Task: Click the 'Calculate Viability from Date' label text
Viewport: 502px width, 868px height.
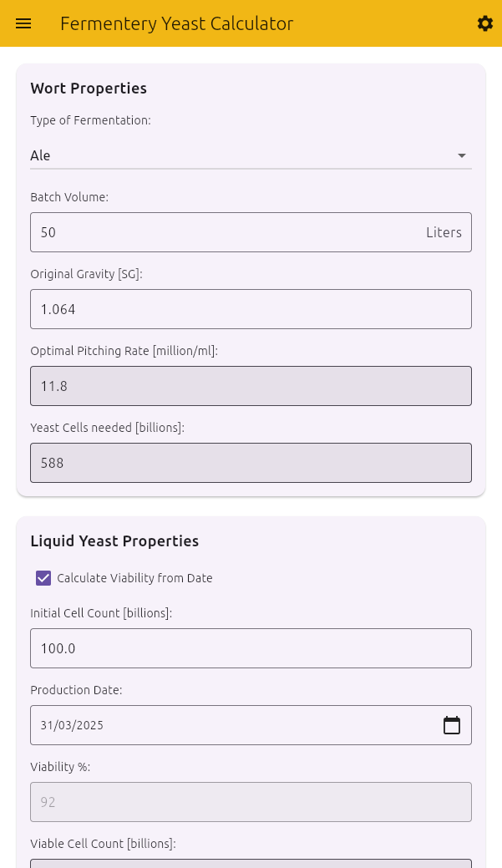Action: coord(134,578)
